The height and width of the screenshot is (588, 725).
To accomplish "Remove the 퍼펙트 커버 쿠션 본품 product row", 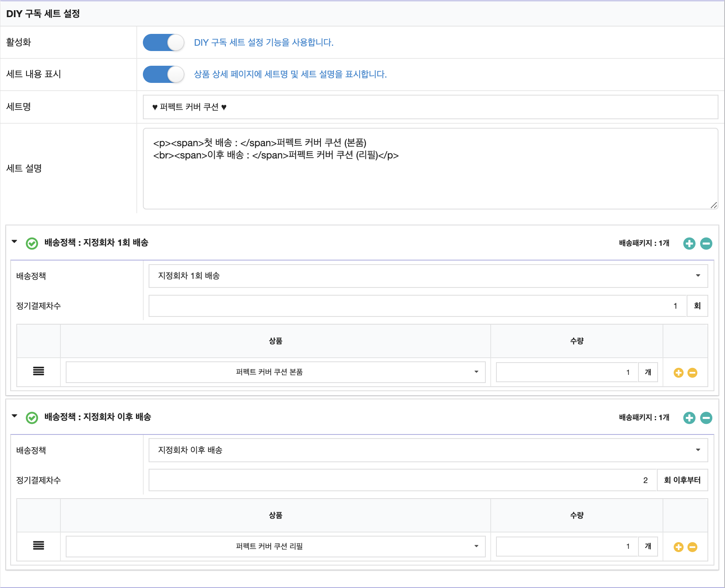I will tap(692, 372).
